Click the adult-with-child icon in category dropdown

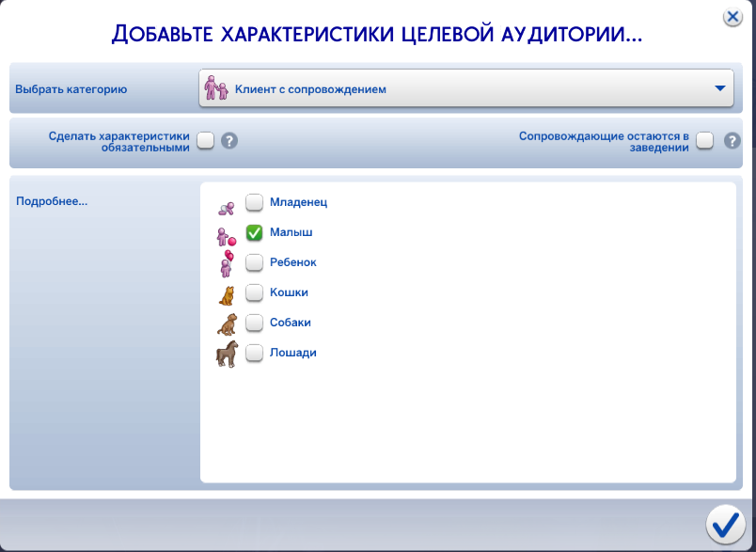coord(216,87)
